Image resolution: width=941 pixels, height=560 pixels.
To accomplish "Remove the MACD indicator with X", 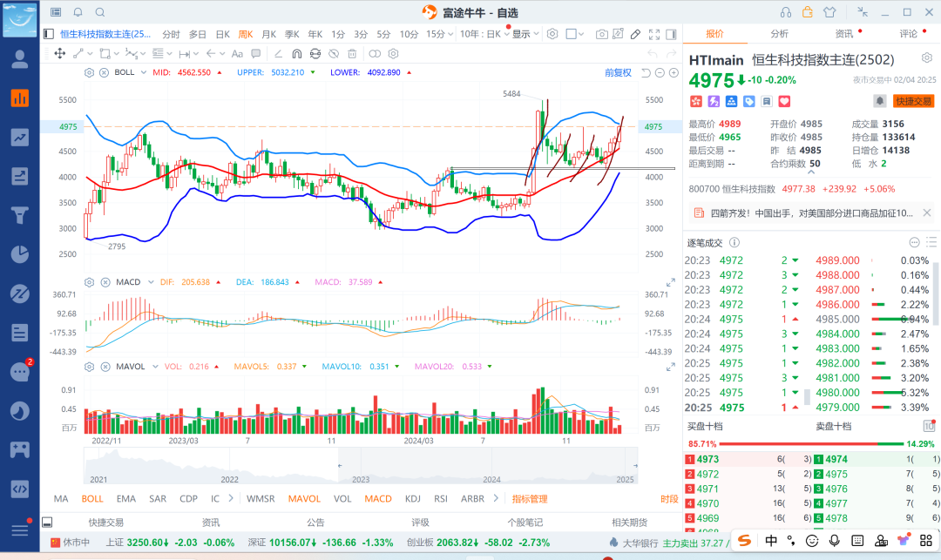I will click(x=105, y=282).
